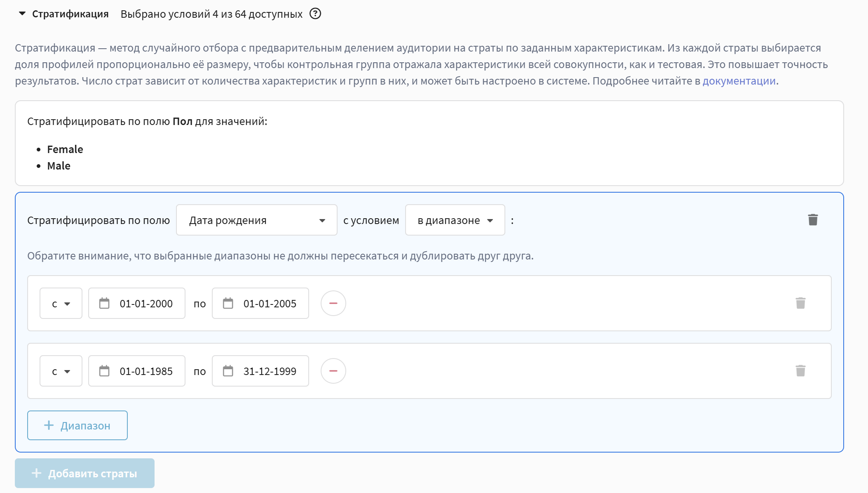Viewport: 868px width, 493px height.
Task: Delete the 2000–2005 range row
Action: click(800, 303)
